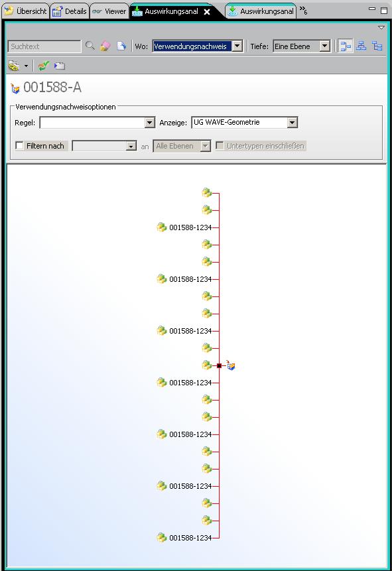Screen dimensions: 392x571
Task: Expand the Regel combo box
Action: tap(150, 123)
